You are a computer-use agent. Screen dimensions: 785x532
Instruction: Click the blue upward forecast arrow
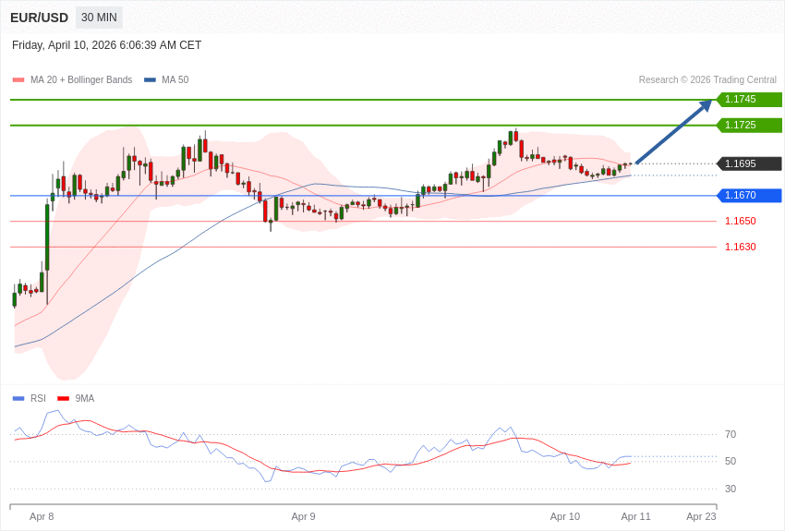tap(673, 132)
